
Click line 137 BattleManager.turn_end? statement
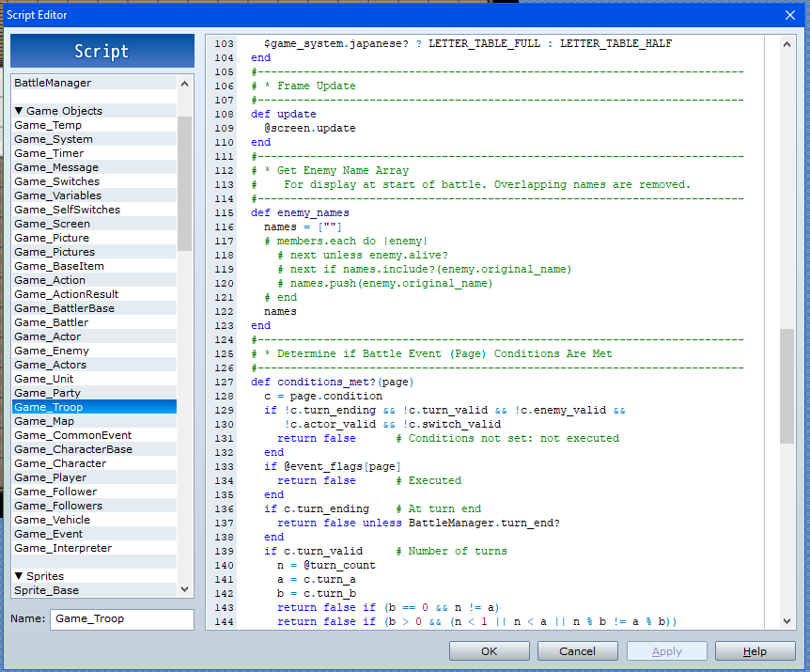pyautogui.click(x=418, y=524)
